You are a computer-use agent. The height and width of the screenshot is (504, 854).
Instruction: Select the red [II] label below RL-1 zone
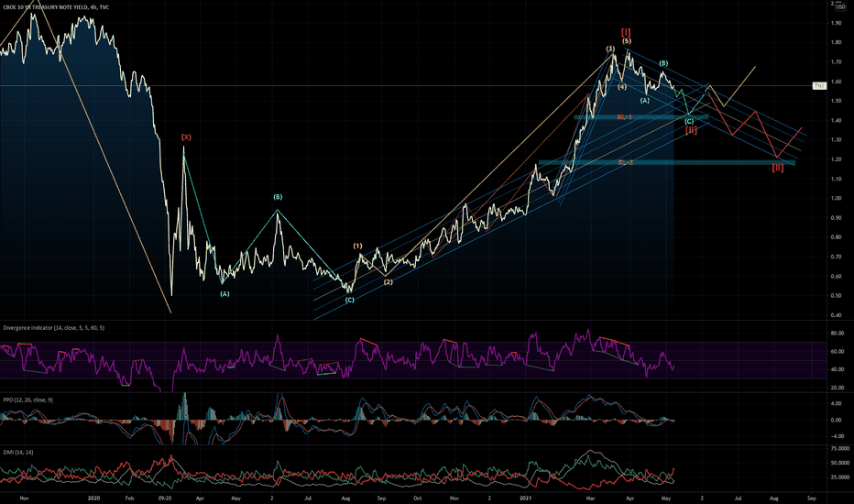(x=691, y=130)
